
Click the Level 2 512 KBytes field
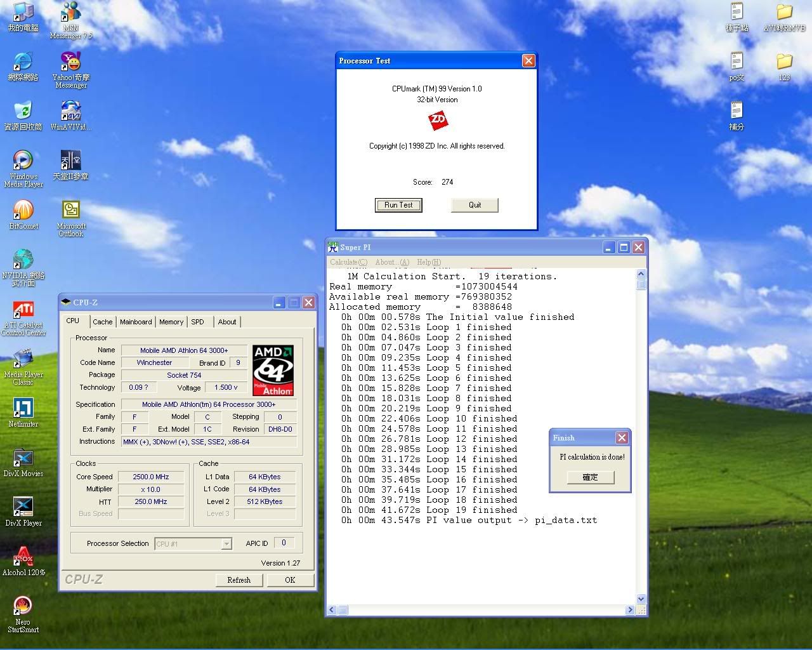click(x=265, y=501)
